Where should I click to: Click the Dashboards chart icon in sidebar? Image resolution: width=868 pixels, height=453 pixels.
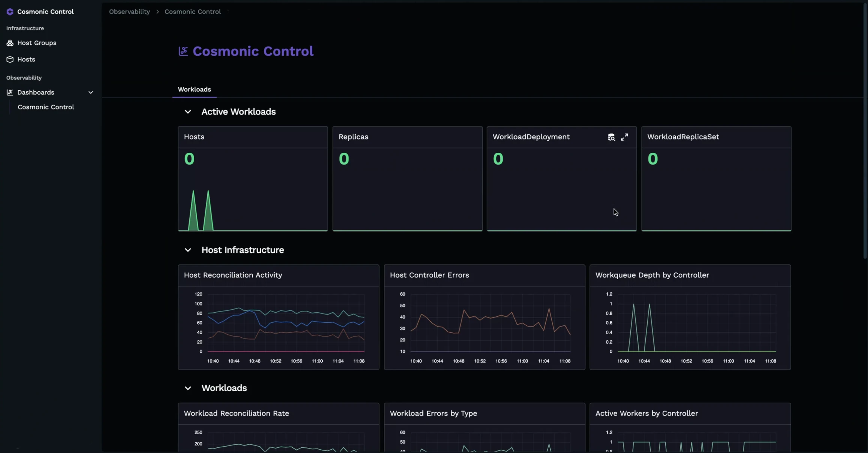[x=10, y=92]
